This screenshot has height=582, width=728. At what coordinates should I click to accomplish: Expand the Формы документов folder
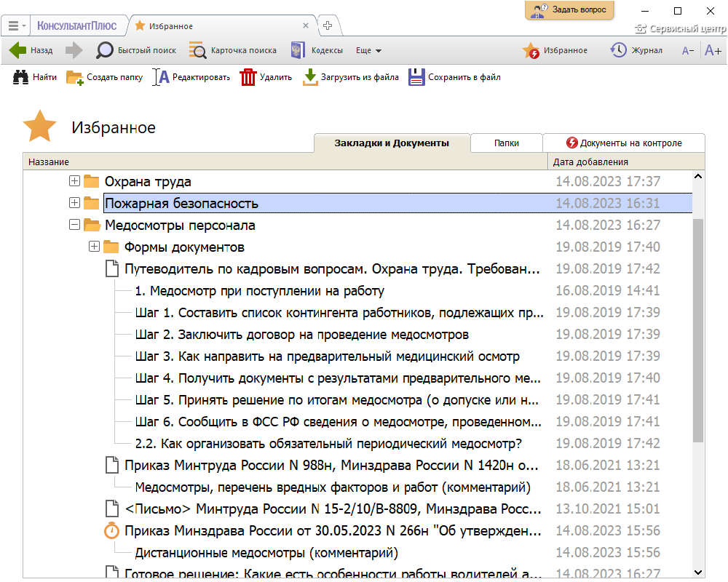pos(94,247)
